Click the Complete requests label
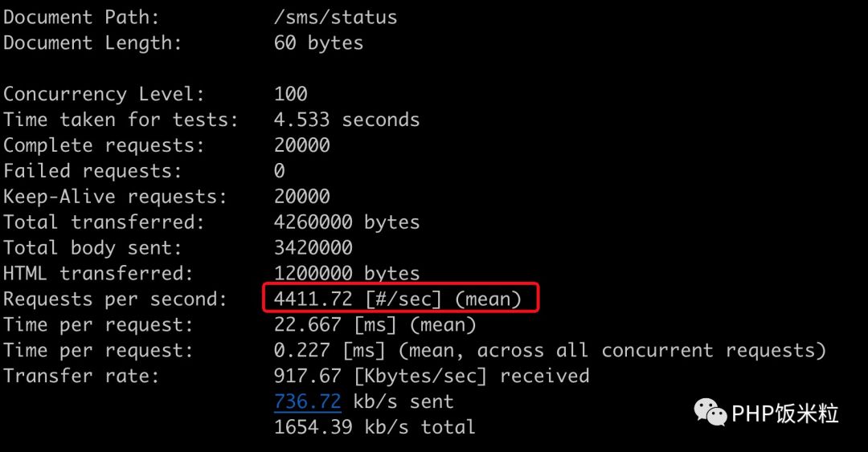 (x=104, y=145)
